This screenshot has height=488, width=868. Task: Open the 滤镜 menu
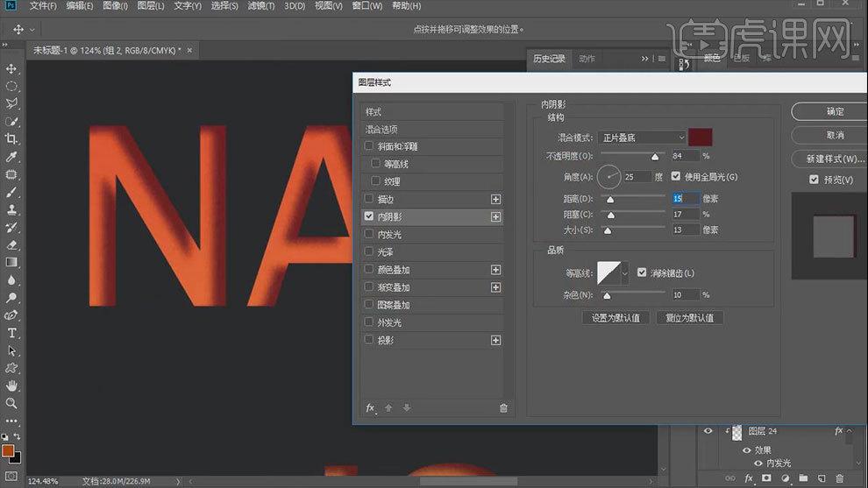click(260, 5)
